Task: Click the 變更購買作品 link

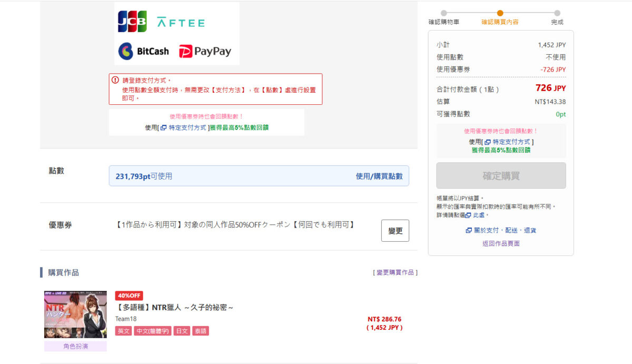Action: pyautogui.click(x=395, y=272)
